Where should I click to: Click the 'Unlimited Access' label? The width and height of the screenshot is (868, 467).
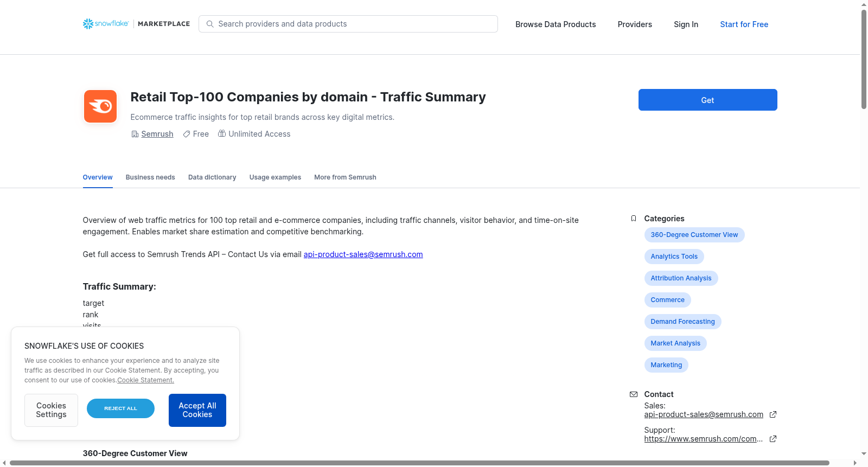pos(259,134)
